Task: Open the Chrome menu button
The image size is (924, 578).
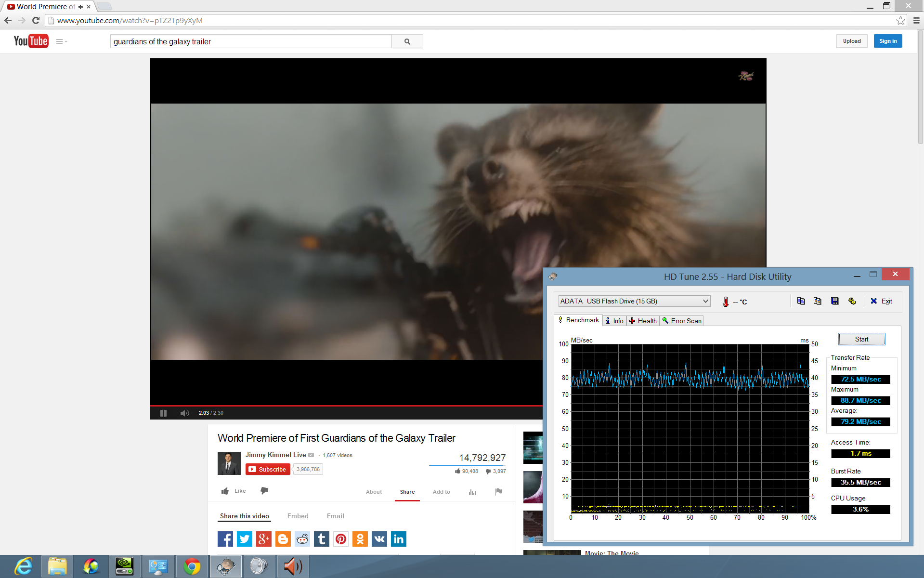Action: [x=916, y=20]
